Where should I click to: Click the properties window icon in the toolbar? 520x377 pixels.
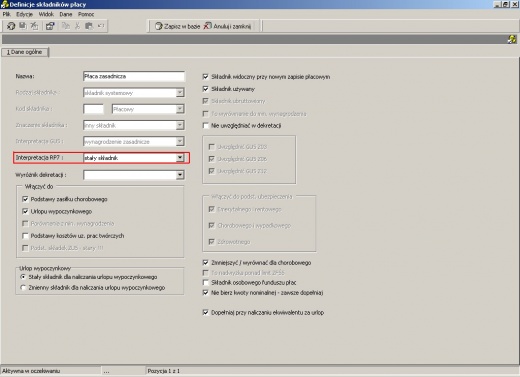50,26
